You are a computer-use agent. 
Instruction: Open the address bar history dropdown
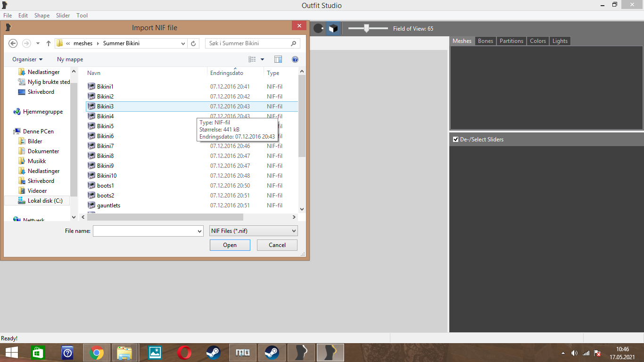(183, 43)
